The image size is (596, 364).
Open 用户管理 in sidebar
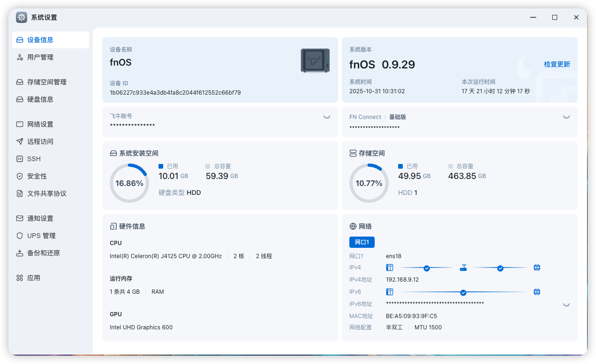(x=50, y=57)
